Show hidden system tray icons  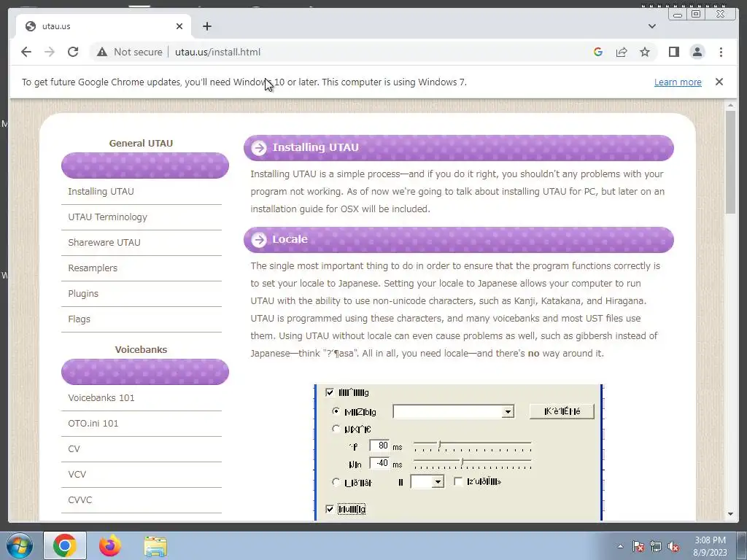pos(620,546)
